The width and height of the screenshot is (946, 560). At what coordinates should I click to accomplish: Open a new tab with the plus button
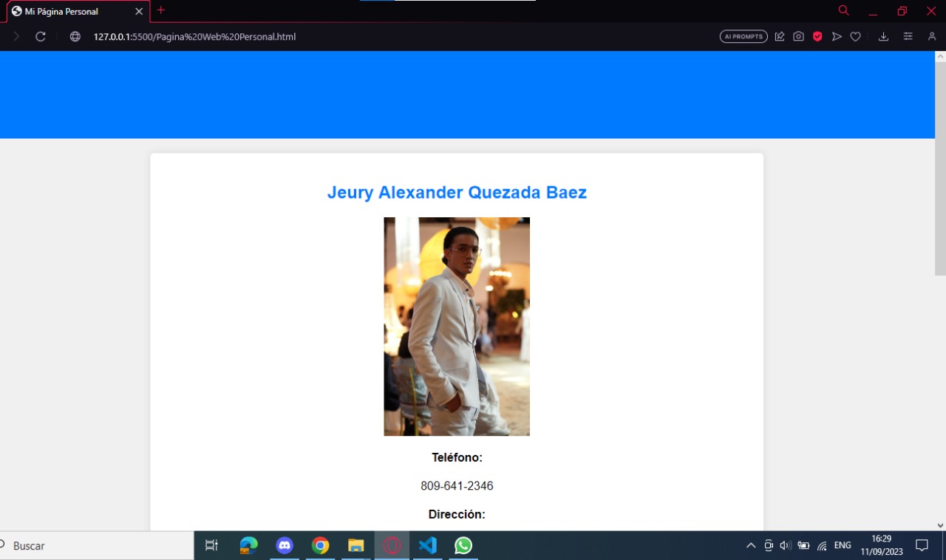point(161,11)
